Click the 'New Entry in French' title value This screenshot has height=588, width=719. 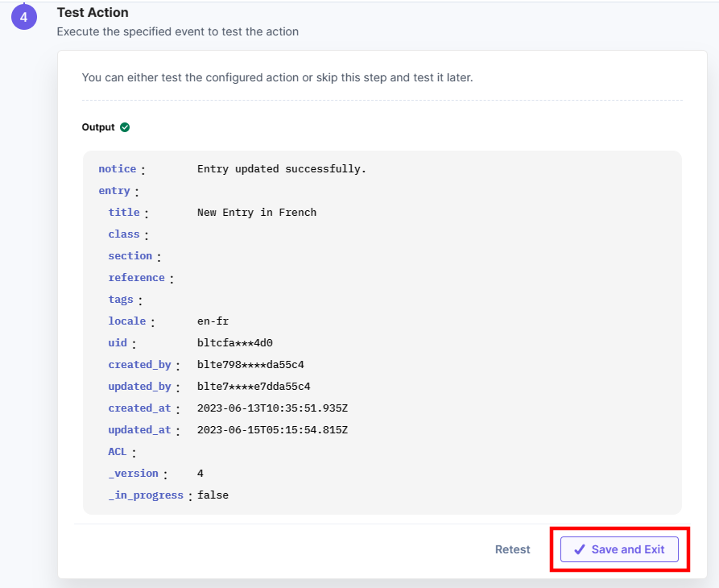257,212
